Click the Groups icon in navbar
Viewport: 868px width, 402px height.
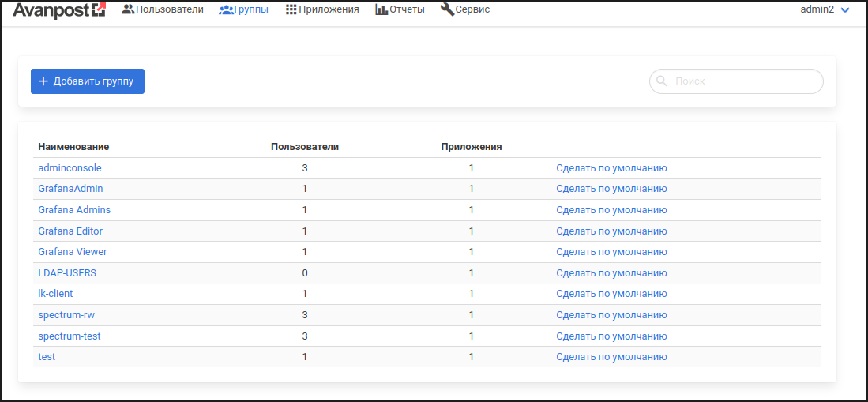pyautogui.click(x=226, y=9)
